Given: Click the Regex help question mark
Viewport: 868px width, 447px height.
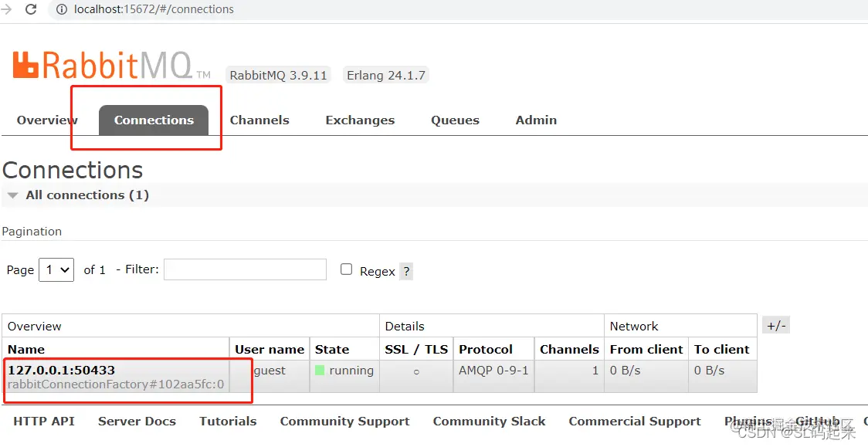Looking at the screenshot, I should pos(406,271).
